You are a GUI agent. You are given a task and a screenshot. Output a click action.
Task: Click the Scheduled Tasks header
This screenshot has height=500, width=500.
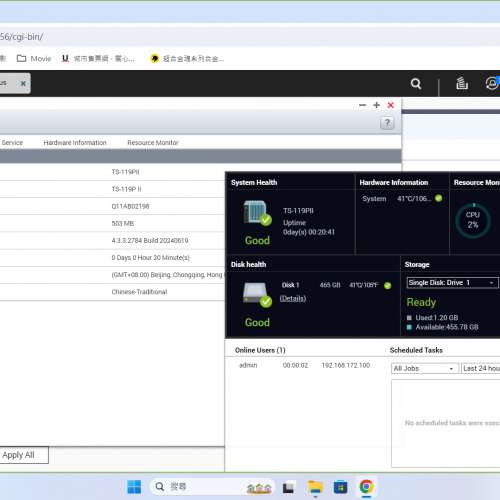pyautogui.click(x=416, y=350)
